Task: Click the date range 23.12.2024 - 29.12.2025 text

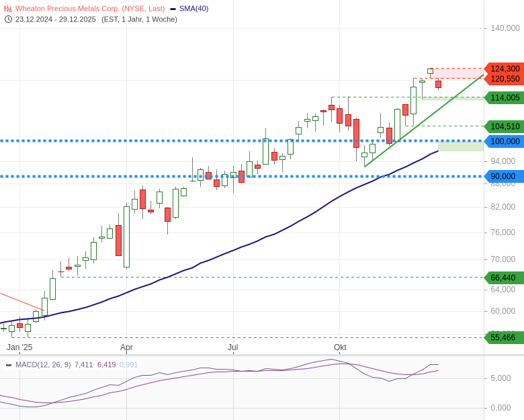Action: [x=56, y=19]
